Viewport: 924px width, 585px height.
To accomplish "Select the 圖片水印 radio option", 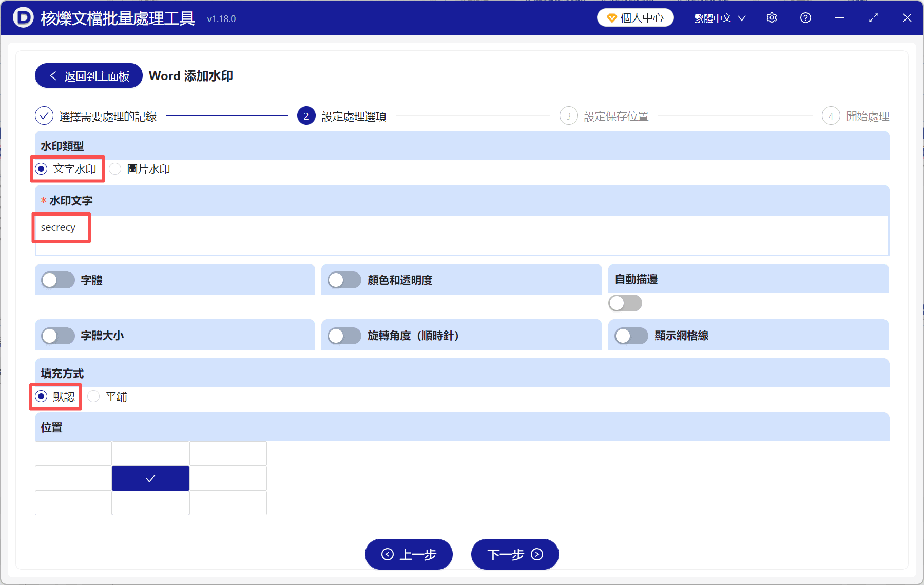I will [114, 169].
